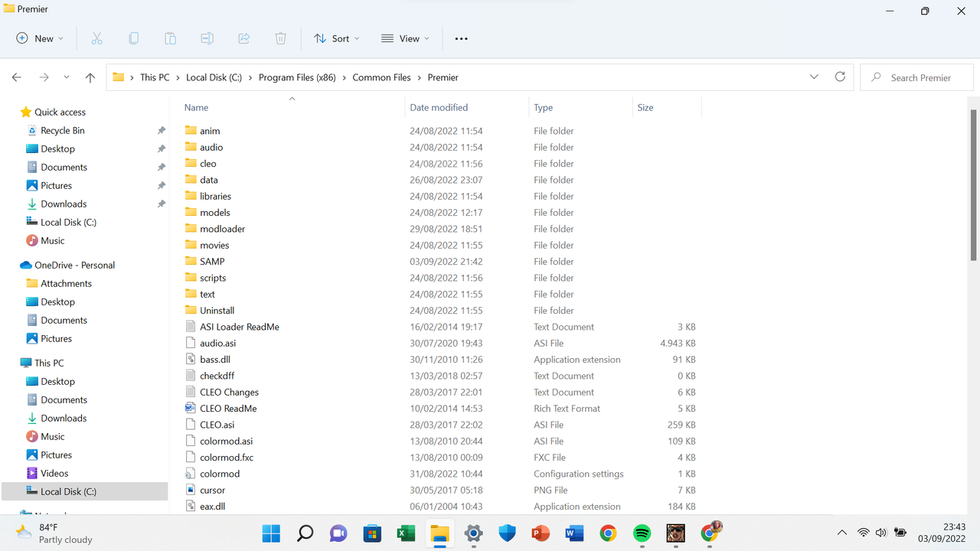
Task: Open the Sort options dropdown
Action: 336,38
